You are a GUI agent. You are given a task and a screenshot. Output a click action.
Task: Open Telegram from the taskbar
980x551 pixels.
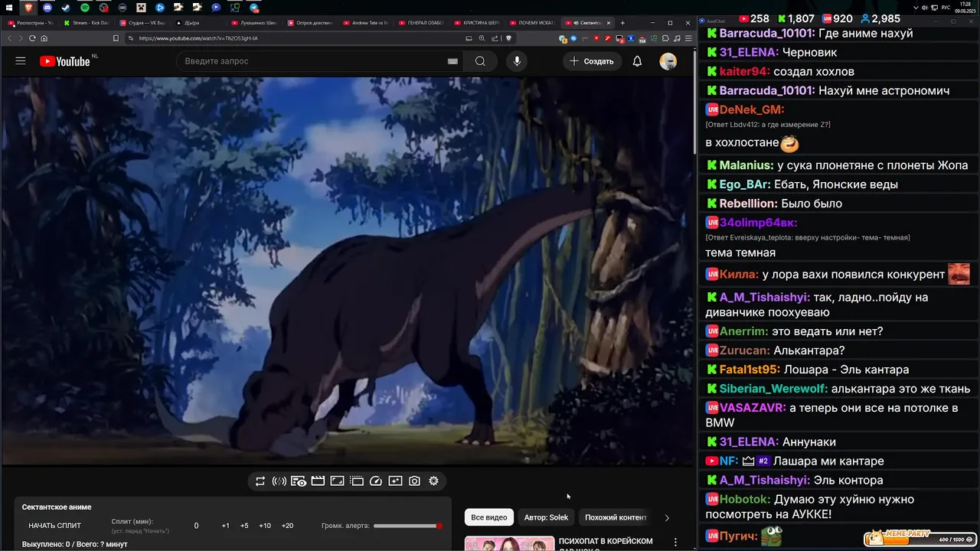click(254, 8)
